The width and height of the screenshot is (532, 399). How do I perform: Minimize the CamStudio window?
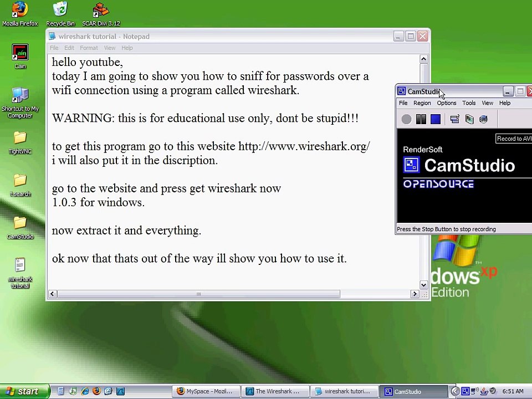508,91
